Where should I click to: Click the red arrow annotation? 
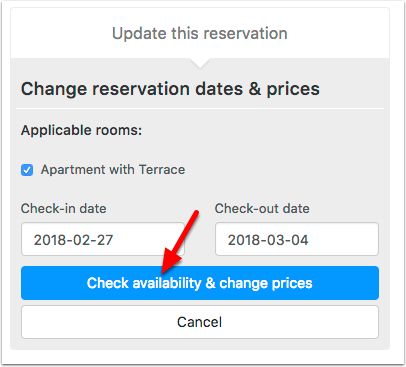(178, 242)
